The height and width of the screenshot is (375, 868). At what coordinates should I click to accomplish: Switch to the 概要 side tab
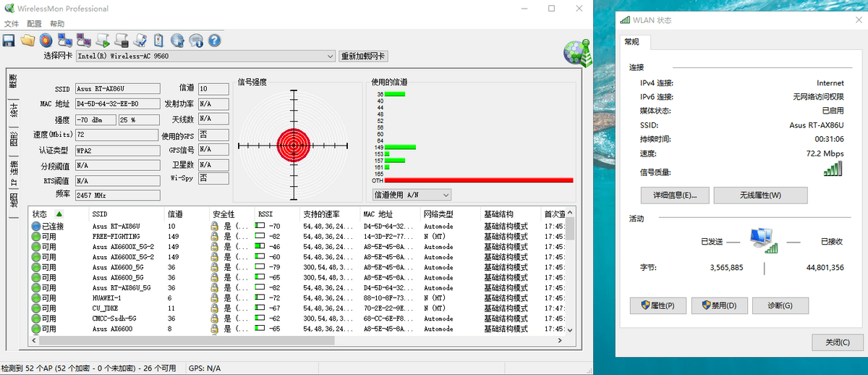[14, 83]
